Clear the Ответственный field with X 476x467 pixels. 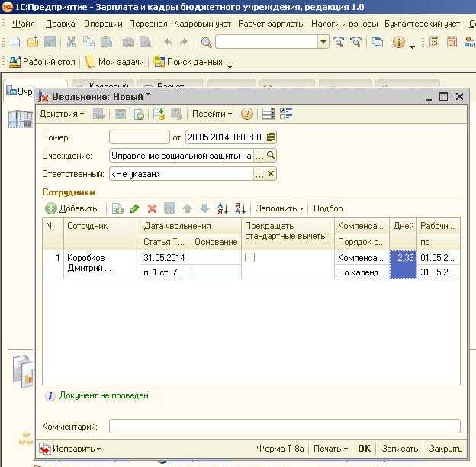coord(271,174)
